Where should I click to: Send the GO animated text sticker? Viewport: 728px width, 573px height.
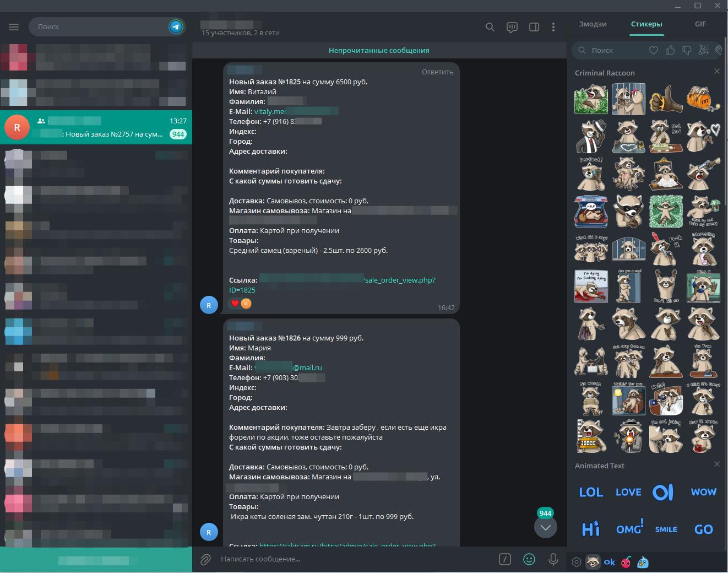pyautogui.click(x=703, y=529)
